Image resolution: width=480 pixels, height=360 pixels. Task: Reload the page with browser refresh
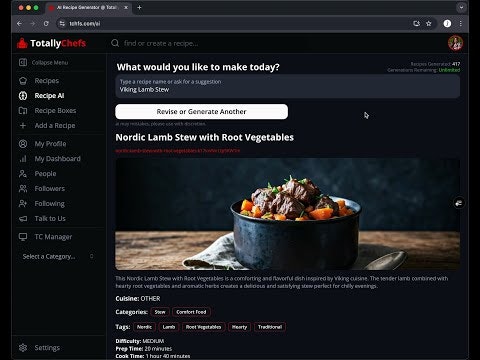coord(46,24)
